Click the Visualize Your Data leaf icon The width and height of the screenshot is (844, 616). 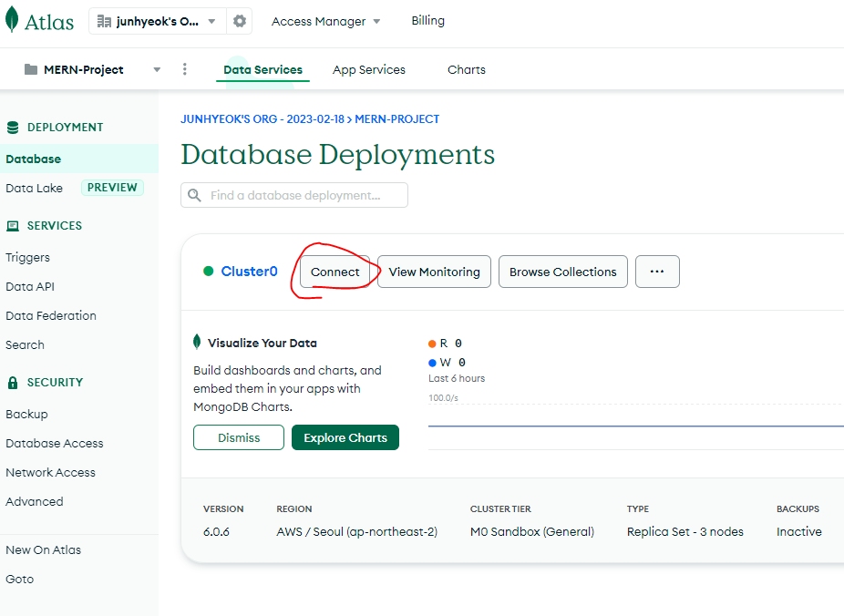[x=197, y=342]
